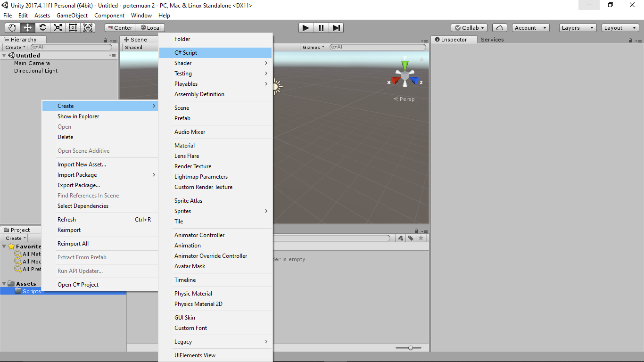Select the Rect Transform tool
Image resolution: width=644 pixels, height=362 pixels.
(x=73, y=28)
